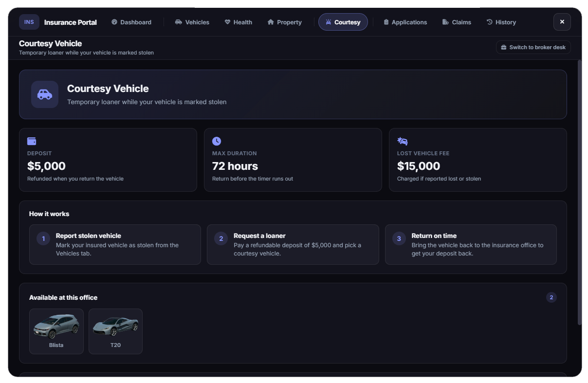
Task: Click the Courtesy tab siren-car icon
Action: point(329,22)
